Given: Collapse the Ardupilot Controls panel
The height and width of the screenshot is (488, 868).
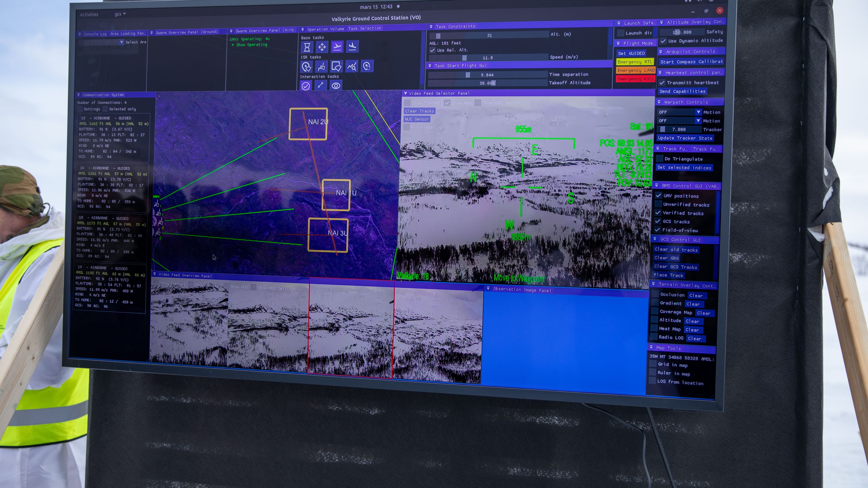Looking at the screenshot, I should click(660, 51).
